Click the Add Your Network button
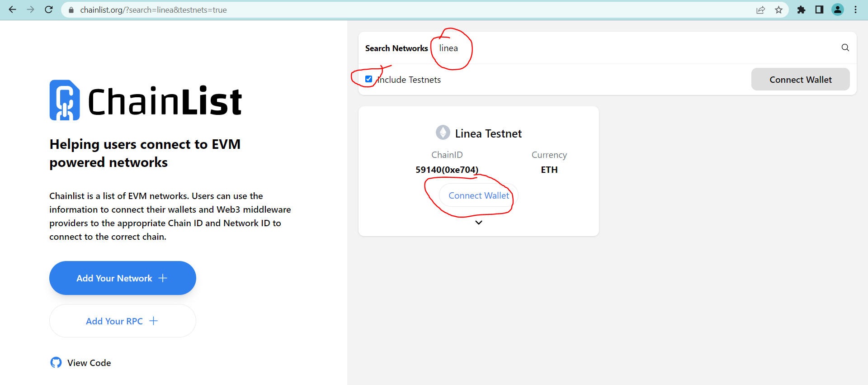The height and width of the screenshot is (385, 868). 123,278
